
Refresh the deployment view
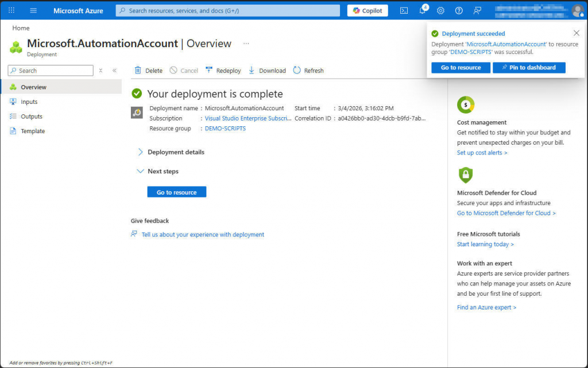click(308, 70)
